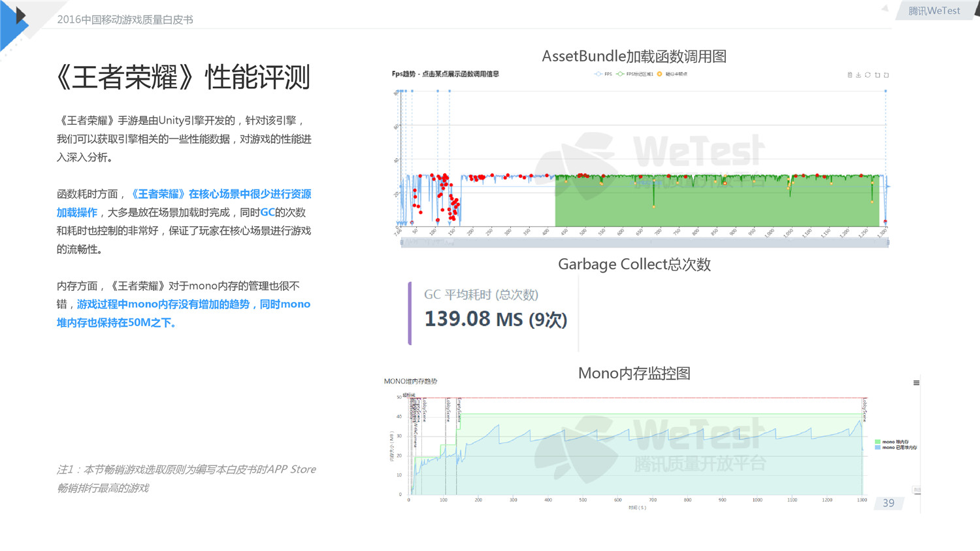The width and height of the screenshot is (980, 551).
Task: Click the blue GC text in the paragraph
Action: [267, 212]
